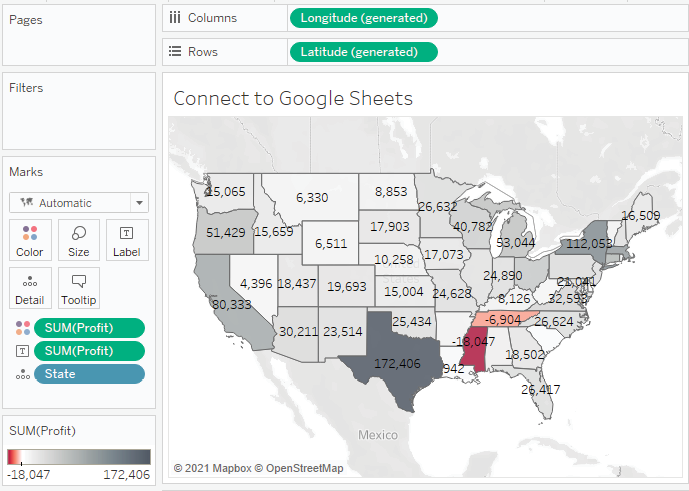The height and width of the screenshot is (491, 689).
Task: Open the Size mark property
Action: [x=79, y=240]
